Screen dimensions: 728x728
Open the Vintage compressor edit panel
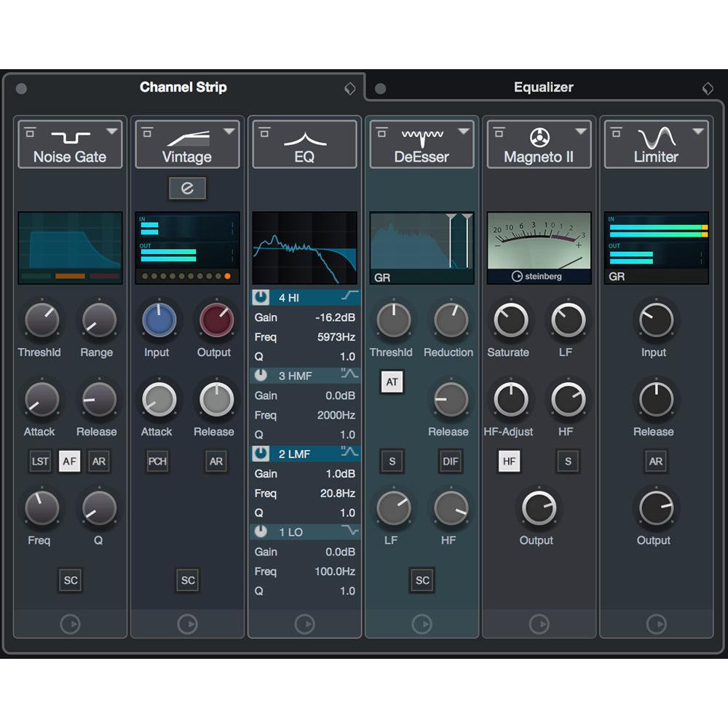(x=187, y=188)
